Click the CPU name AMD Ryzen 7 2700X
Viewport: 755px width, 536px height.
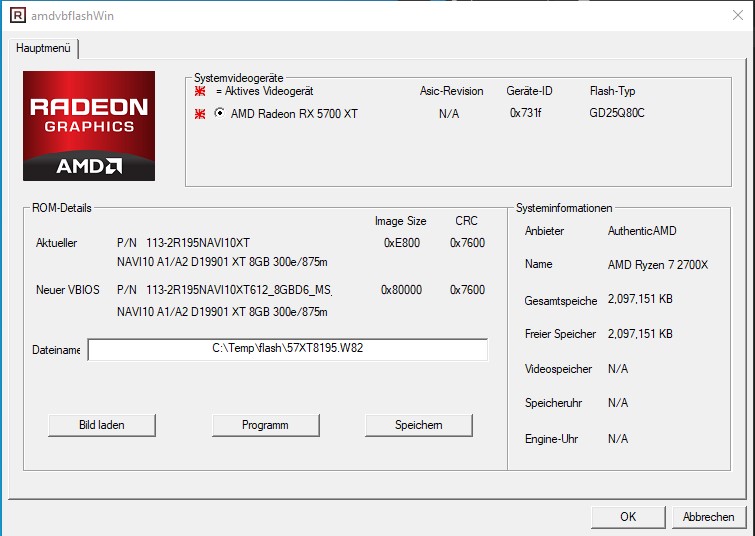pyautogui.click(x=658, y=265)
